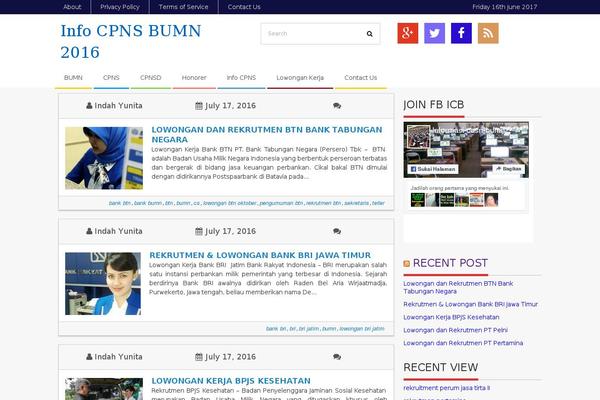
Task: Select the Honorer navigation tab
Action: [194, 78]
